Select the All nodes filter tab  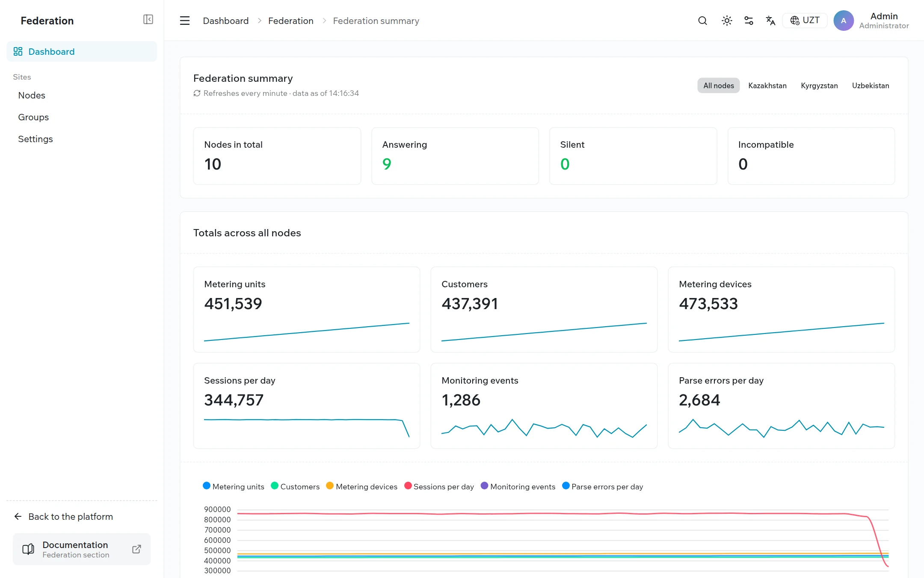coord(719,86)
